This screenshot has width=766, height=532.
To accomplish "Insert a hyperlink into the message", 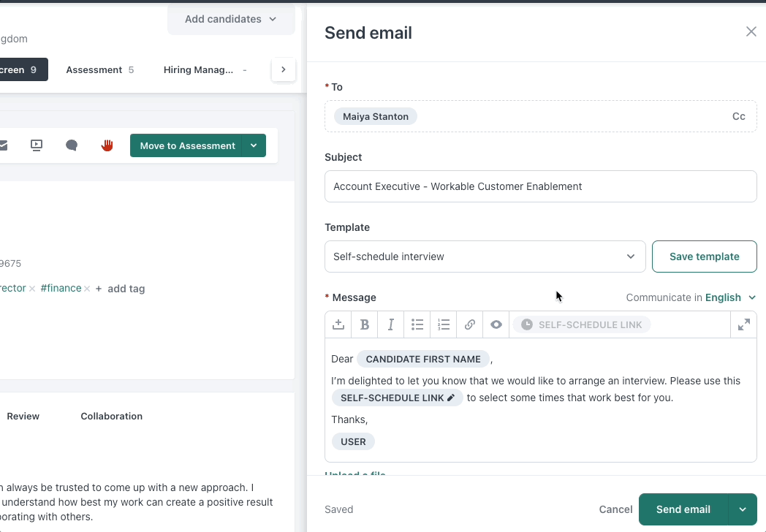I will click(x=470, y=325).
